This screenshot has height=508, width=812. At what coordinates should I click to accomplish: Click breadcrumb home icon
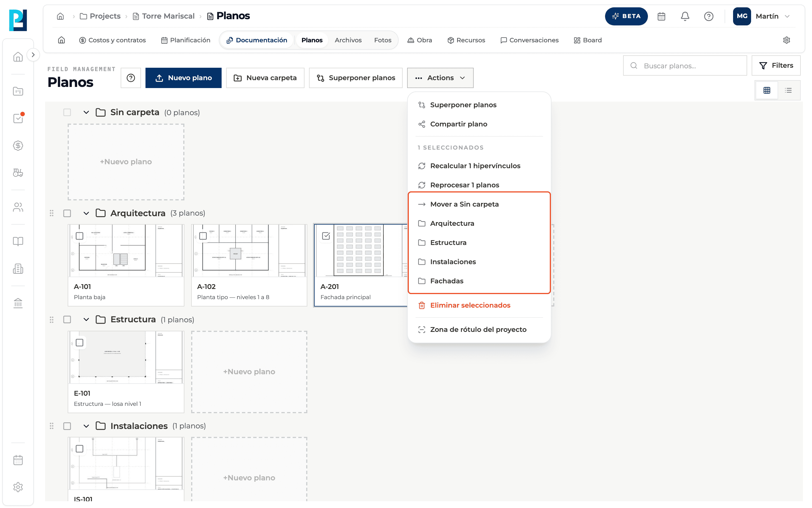coord(60,16)
